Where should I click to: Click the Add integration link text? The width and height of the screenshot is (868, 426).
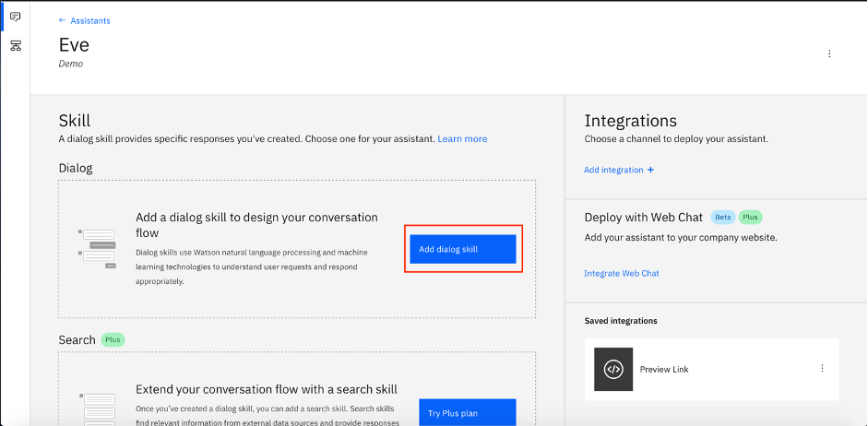(x=613, y=170)
